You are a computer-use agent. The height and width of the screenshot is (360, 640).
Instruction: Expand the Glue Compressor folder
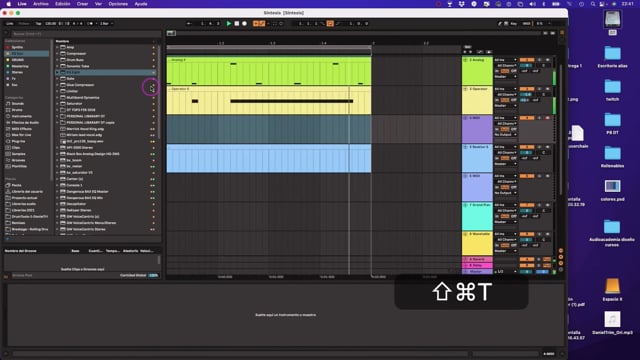pos(58,85)
